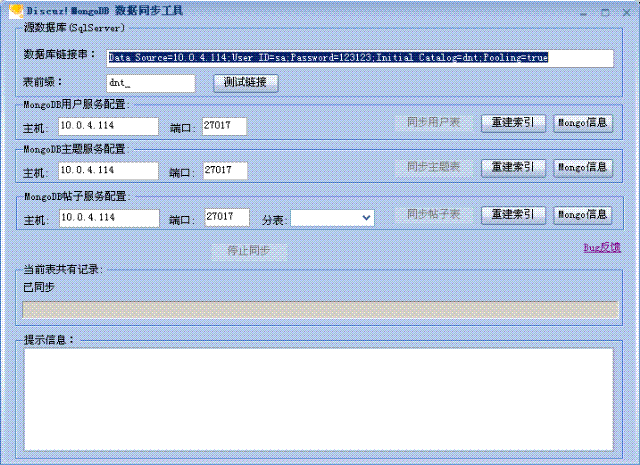Image resolution: width=640 pixels, height=465 pixels.
Task: Click the 测试链接 test connection button
Action: [246, 83]
